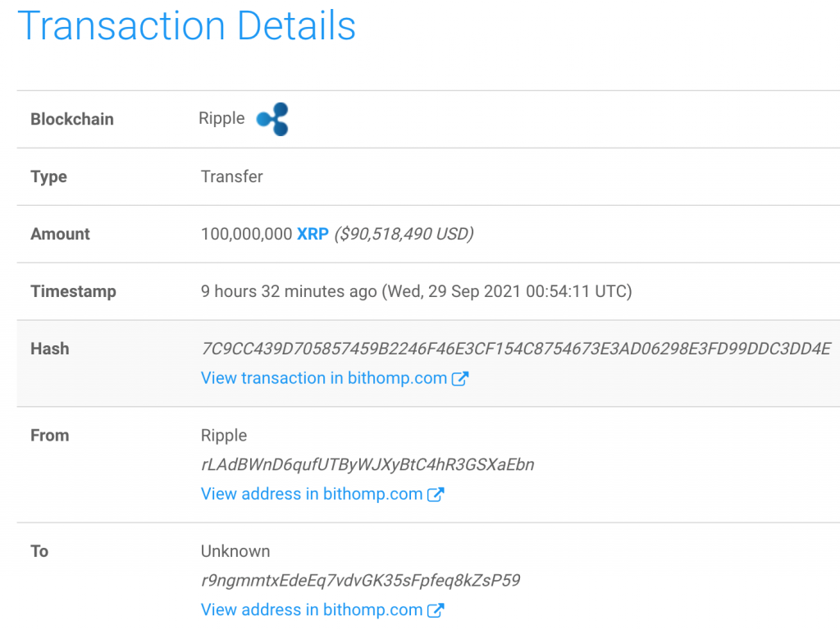The height and width of the screenshot is (630, 840).
Task: View the From address in bithomp.com
Action: [312, 494]
